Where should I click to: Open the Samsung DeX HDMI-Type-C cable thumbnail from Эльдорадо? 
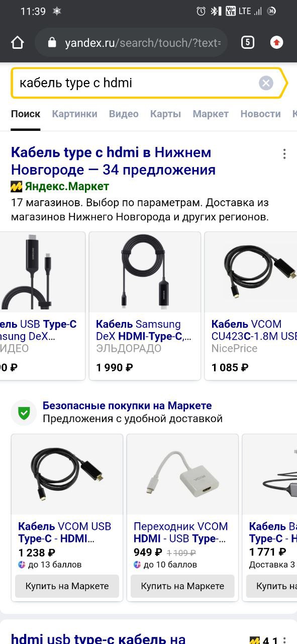(145, 272)
